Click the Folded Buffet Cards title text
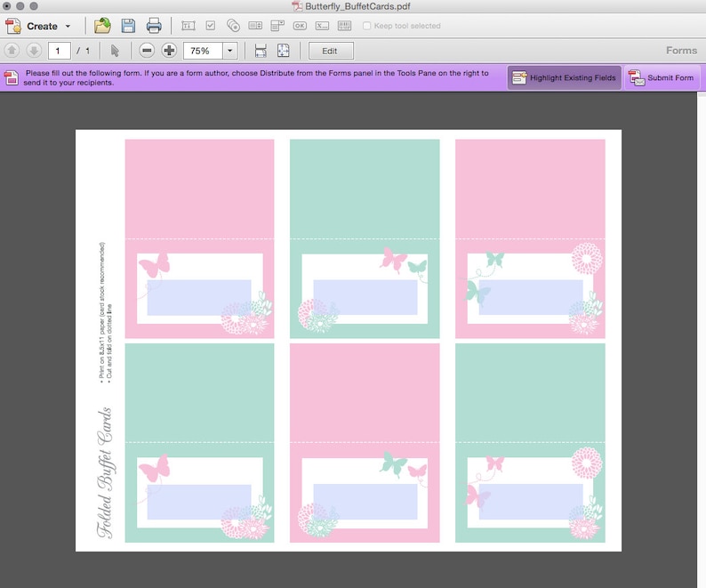The width and height of the screenshot is (706, 588). pos(105,472)
